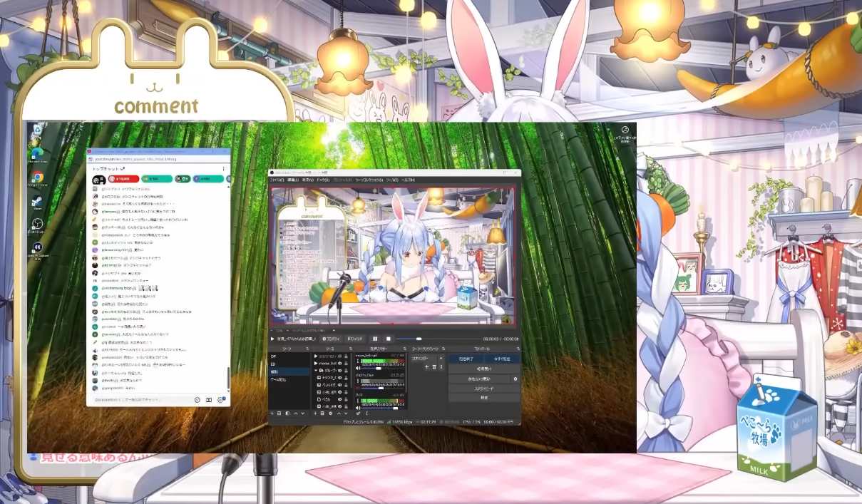Open source properties gear in Sources toolbar
The height and width of the screenshot is (504, 862).
point(330,413)
